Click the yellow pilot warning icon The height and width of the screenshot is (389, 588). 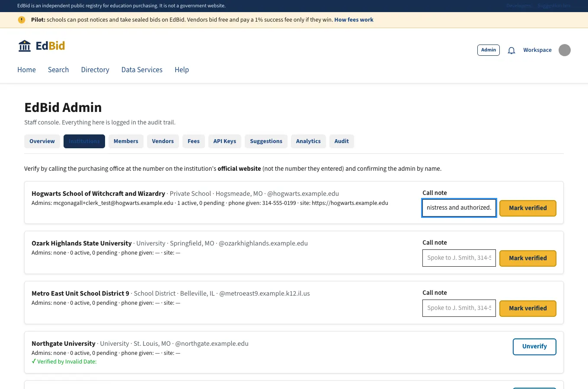coord(22,20)
